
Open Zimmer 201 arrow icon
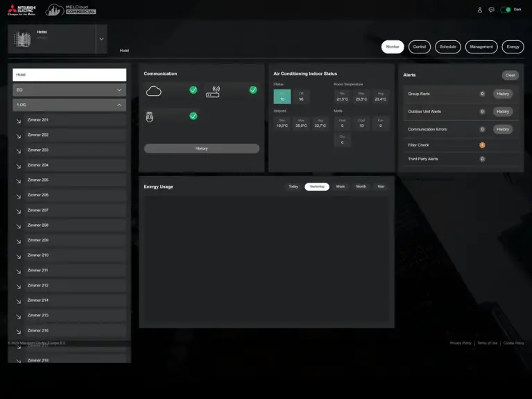pos(19,121)
